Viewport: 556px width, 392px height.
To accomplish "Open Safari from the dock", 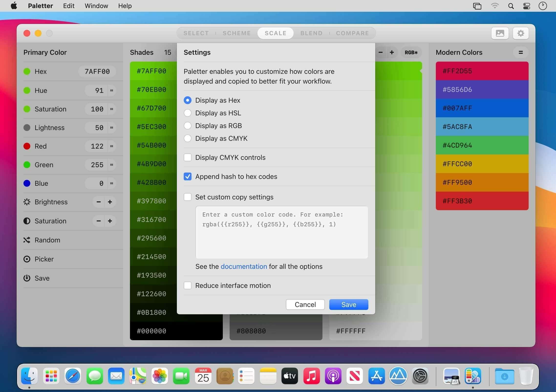I will click(73, 376).
